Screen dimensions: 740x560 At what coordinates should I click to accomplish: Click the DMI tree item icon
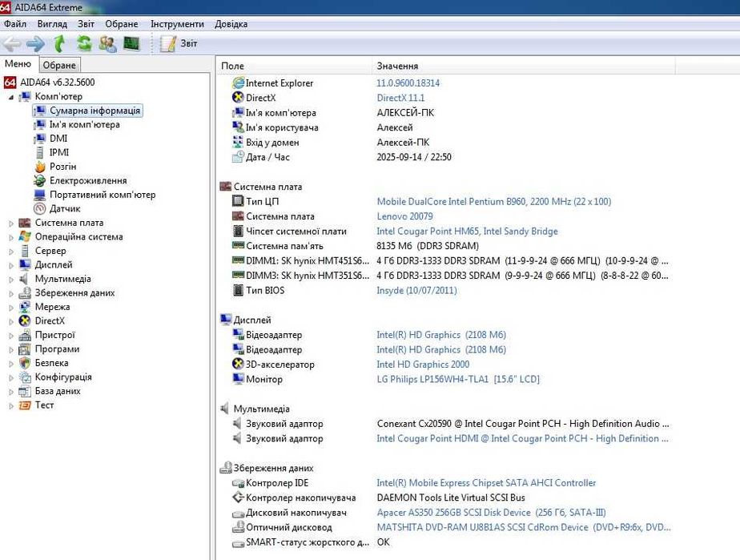[x=40, y=139]
